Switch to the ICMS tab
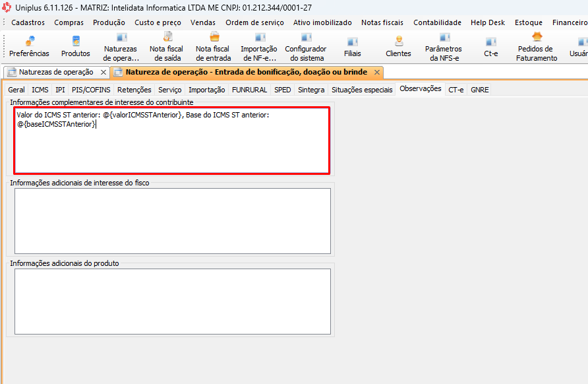 (40, 90)
